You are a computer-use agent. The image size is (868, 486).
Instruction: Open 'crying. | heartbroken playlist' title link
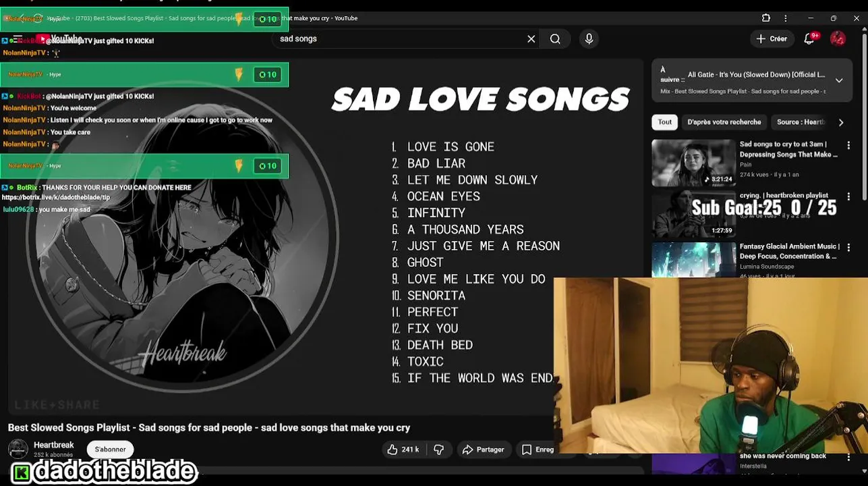click(784, 196)
